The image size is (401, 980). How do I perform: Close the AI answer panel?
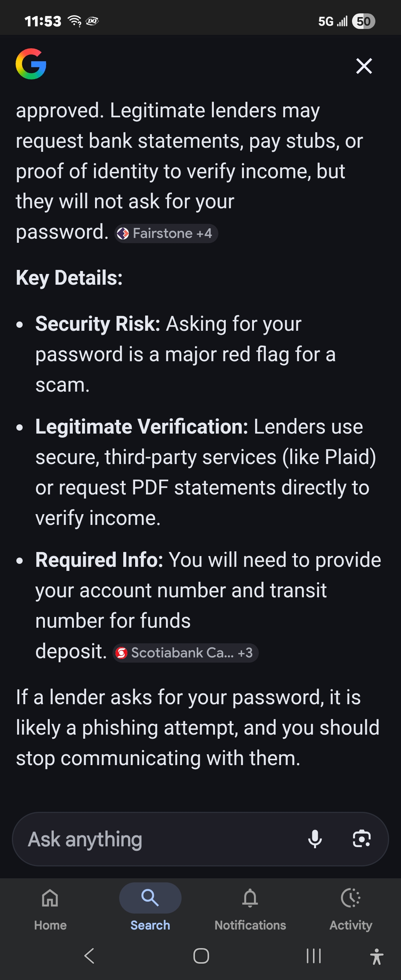(364, 66)
